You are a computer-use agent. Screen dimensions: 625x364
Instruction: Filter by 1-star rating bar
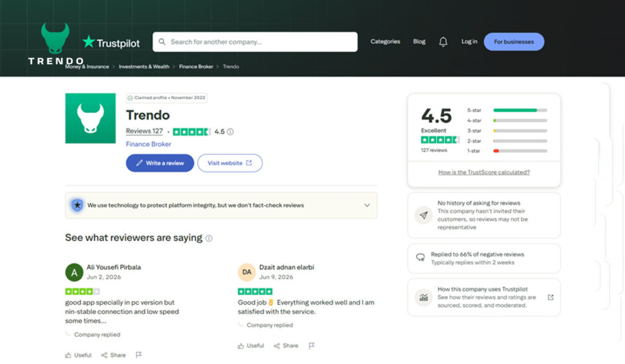click(507, 151)
